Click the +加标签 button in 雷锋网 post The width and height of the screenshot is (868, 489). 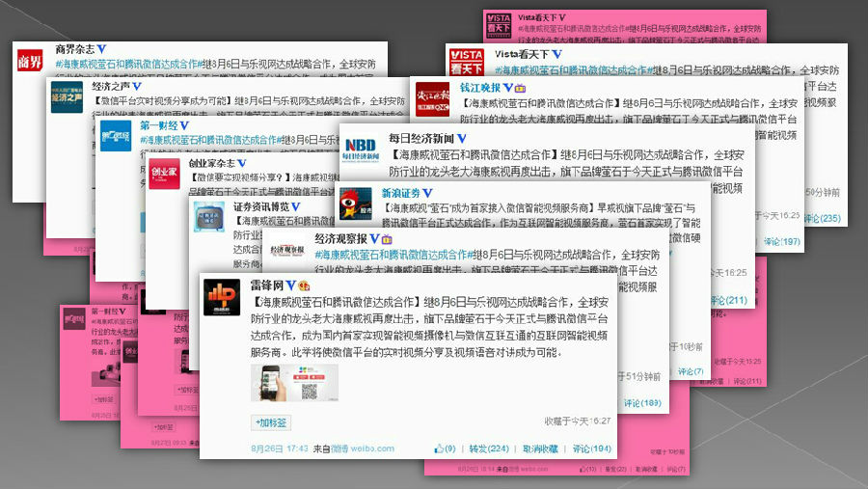tap(271, 422)
